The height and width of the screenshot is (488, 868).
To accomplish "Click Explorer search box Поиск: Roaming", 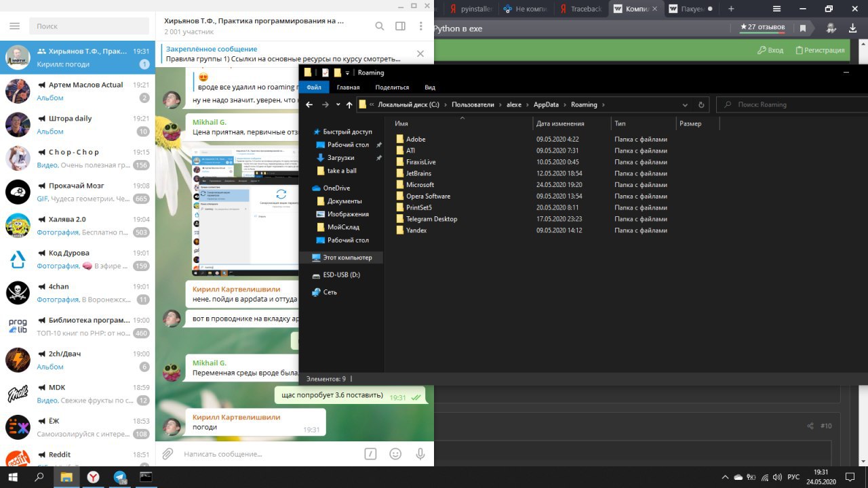I will 792,104.
